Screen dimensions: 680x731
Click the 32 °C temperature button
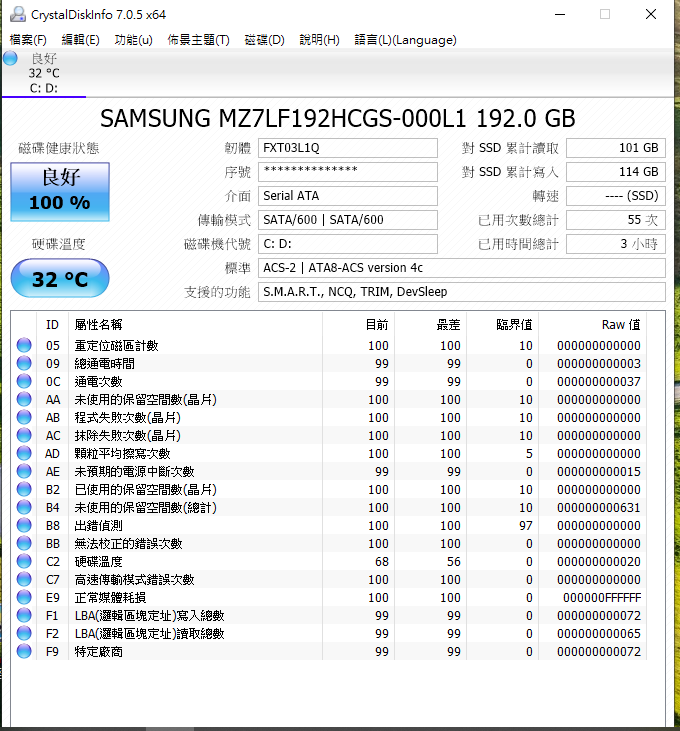pos(59,278)
